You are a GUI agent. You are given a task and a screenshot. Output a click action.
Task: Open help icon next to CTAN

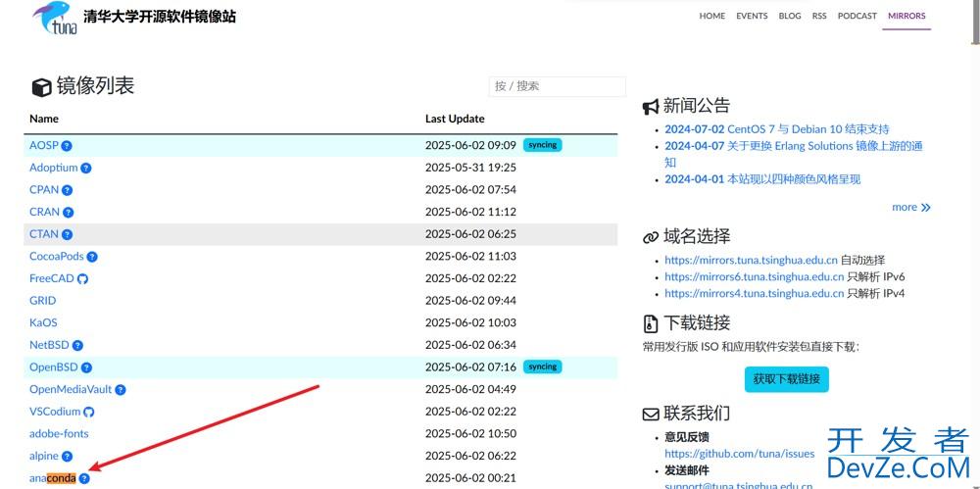(x=67, y=234)
